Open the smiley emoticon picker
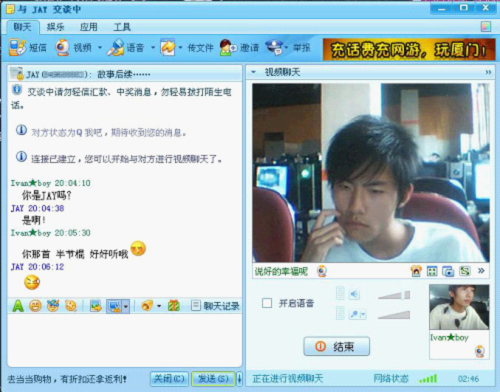The image size is (500, 392). [35, 306]
